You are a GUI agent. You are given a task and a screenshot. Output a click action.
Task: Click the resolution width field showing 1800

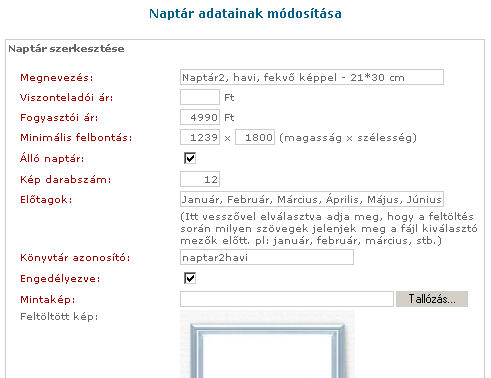[x=255, y=137]
